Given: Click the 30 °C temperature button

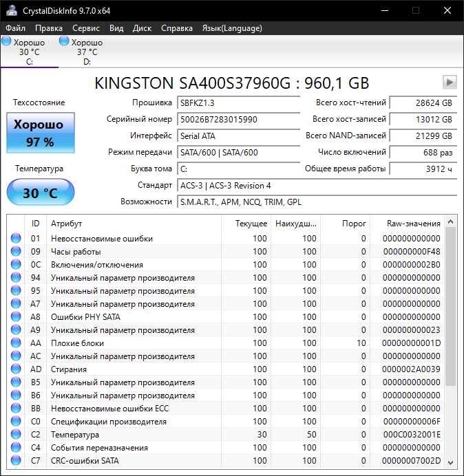Looking at the screenshot, I should tap(41, 192).
